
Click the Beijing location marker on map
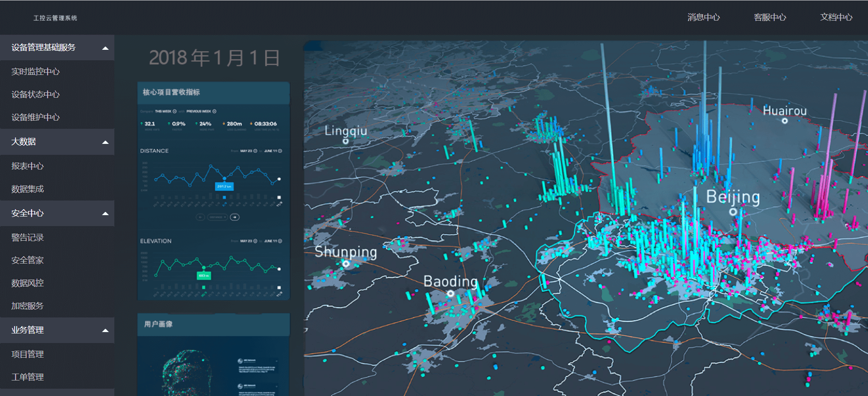click(x=733, y=211)
